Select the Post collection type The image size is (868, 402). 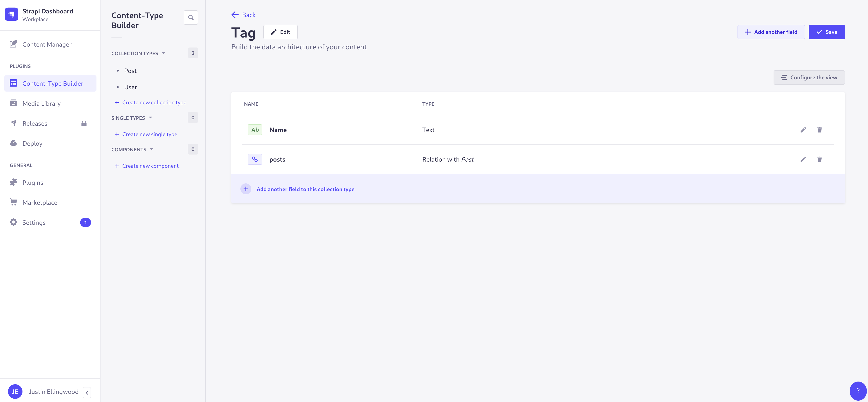(130, 70)
